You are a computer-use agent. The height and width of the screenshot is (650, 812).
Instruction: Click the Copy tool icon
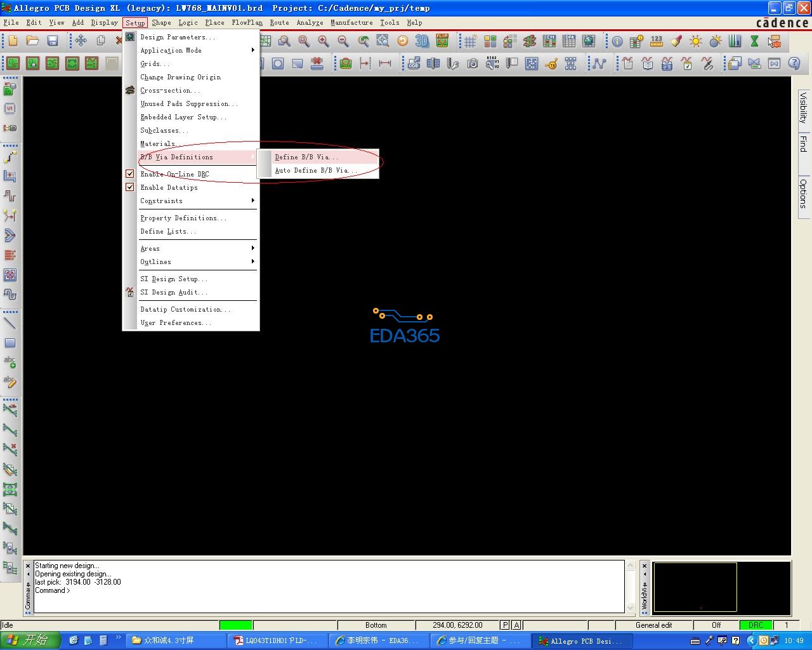pyautogui.click(x=100, y=41)
